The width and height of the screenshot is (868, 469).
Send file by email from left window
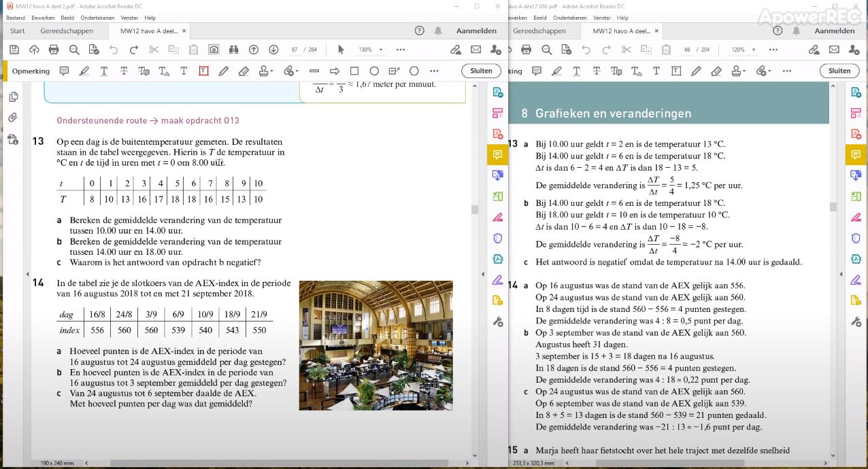tap(475, 50)
